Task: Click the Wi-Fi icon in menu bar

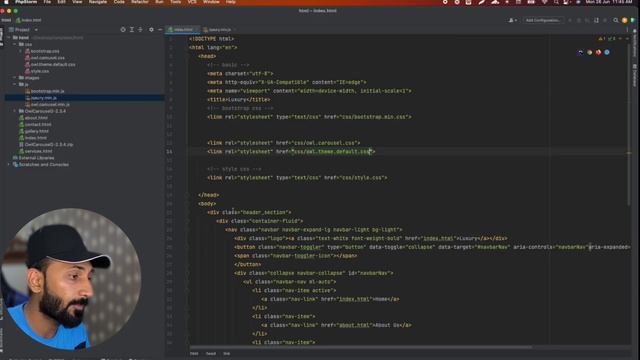Action: (x=544, y=2)
